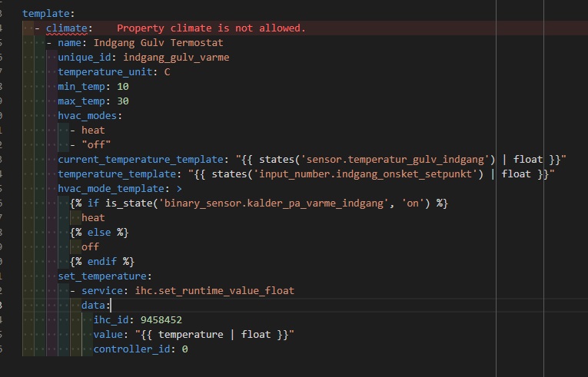The image size is (588, 377).
Task: Click the value 'indgang_gulv_varme'
Action: [x=176, y=58]
